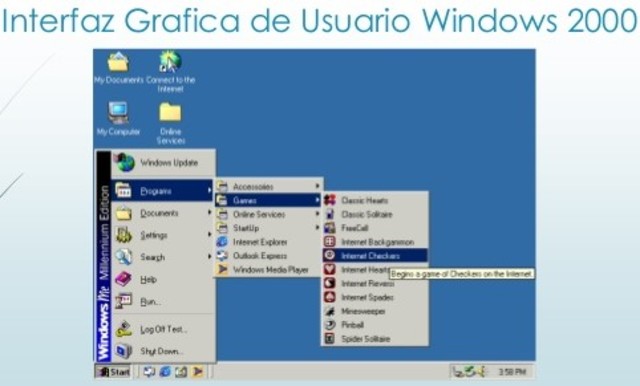This screenshot has width=640, height=386.
Task: Click the Log Off key icon
Action: click(123, 329)
